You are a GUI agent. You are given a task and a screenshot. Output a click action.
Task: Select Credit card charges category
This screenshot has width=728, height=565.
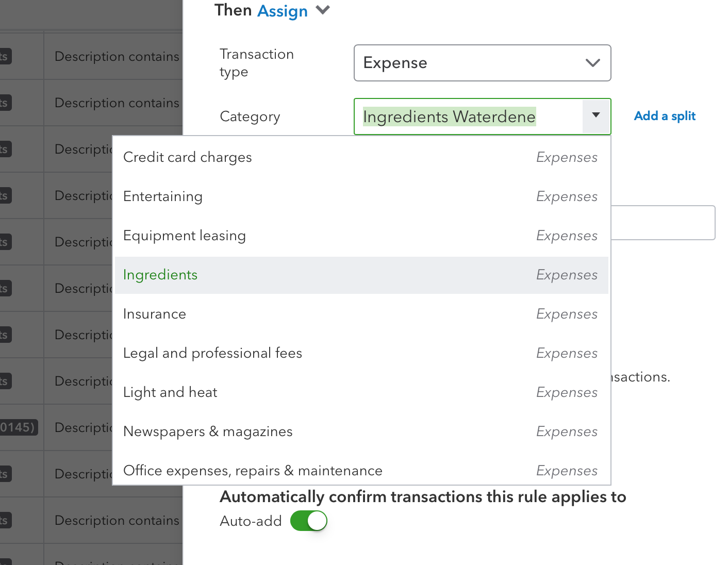[x=187, y=157]
